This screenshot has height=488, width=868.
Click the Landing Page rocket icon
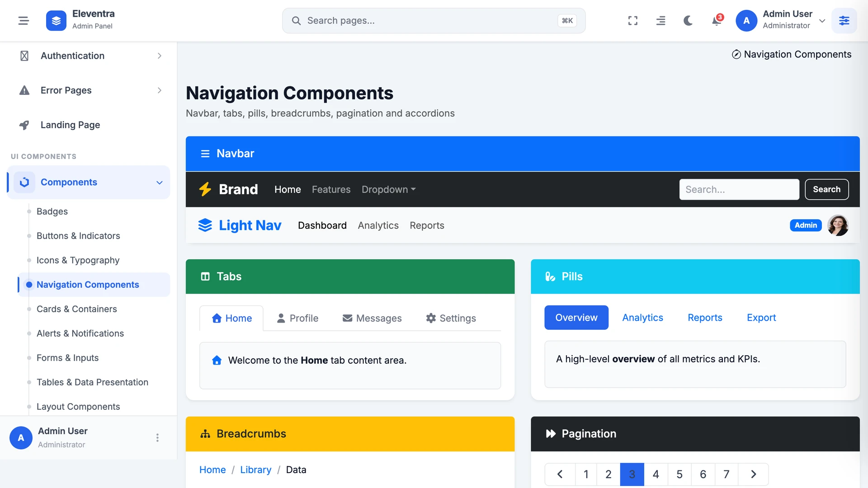24,125
